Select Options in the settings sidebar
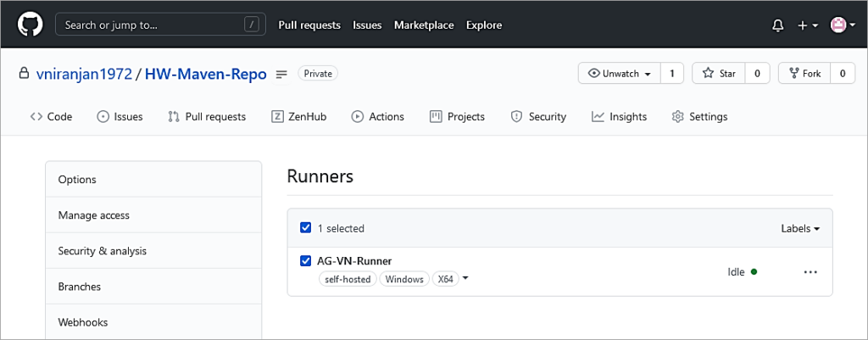Viewport: 868px width, 340px height. coord(153,180)
